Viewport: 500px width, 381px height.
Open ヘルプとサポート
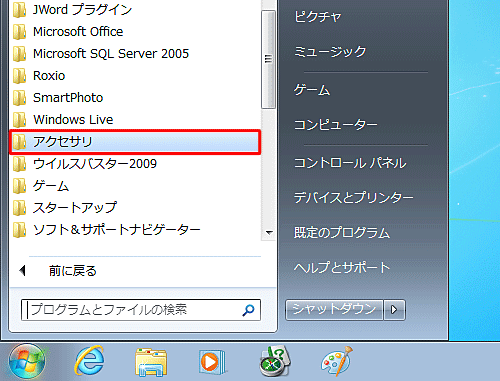(342, 268)
